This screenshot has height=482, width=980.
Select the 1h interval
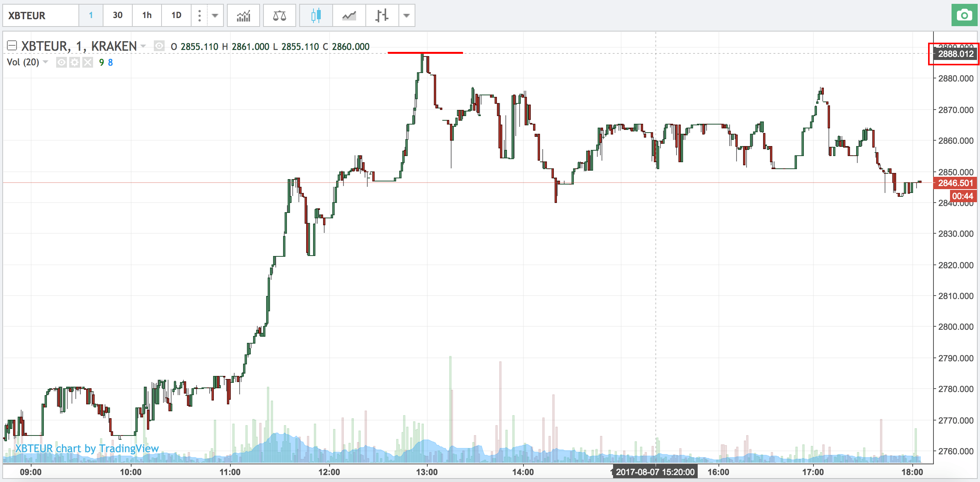point(147,15)
